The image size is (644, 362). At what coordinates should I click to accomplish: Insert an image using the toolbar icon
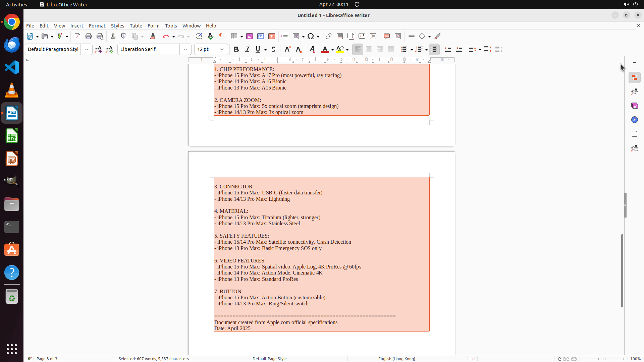250,36
